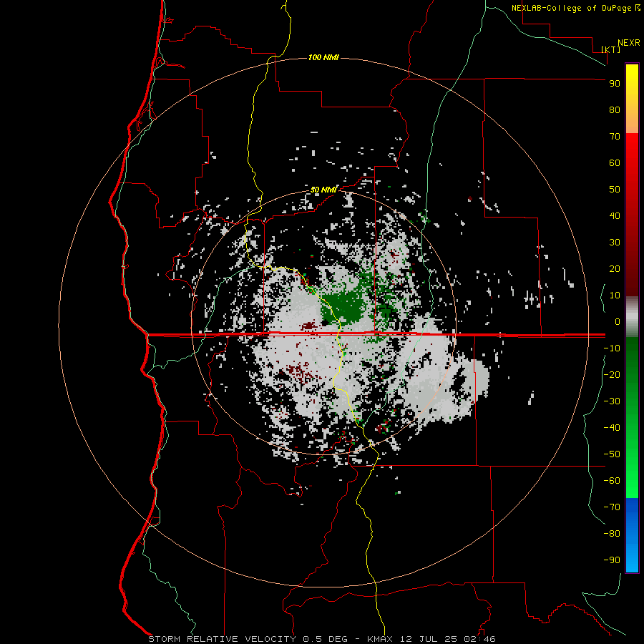644x644 pixels.
Task: Select the 100 NMI range ring label
Action: (x=323, y=57)
